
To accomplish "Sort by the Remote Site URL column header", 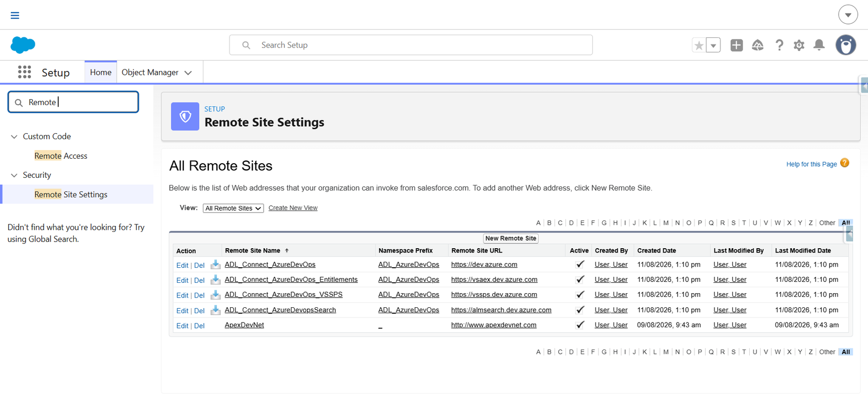I will point(477,251).
